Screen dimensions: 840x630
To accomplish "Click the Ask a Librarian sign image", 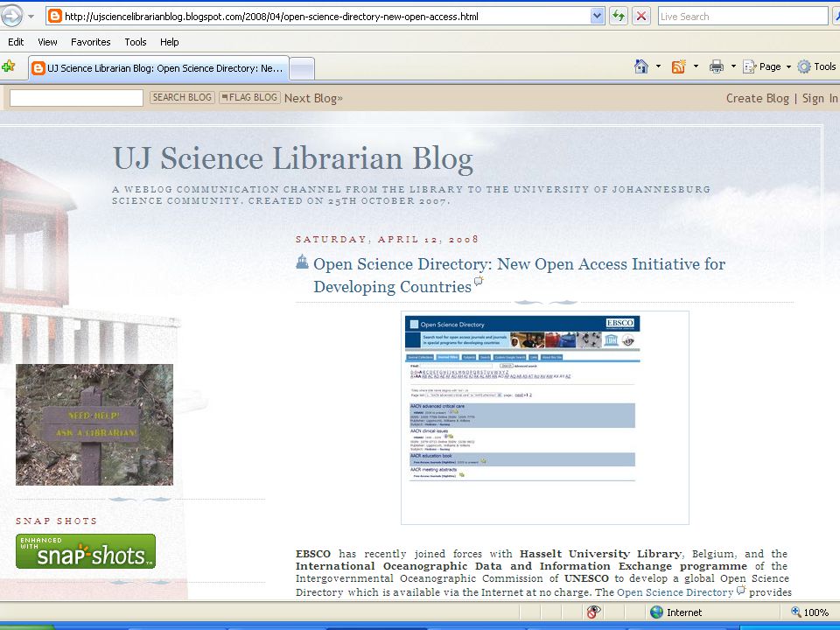I will (x=94, y=424).
